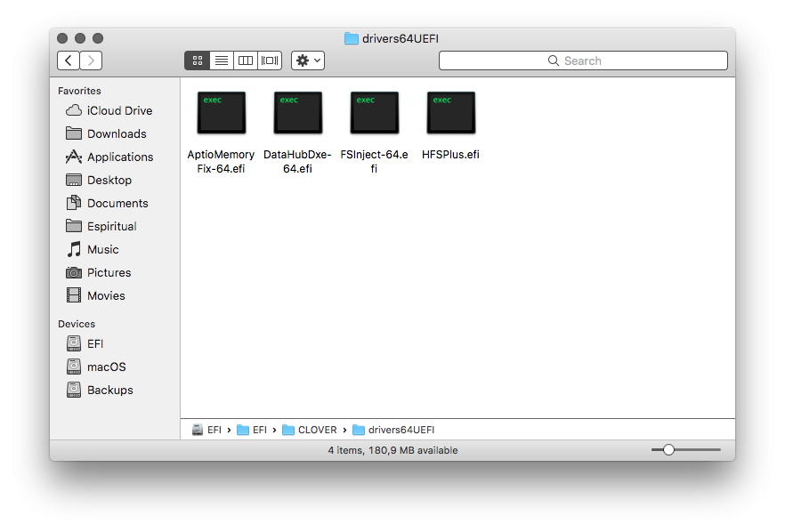Click CLOVER folder in path bar

pyautogui.click(x=310, y=430)
